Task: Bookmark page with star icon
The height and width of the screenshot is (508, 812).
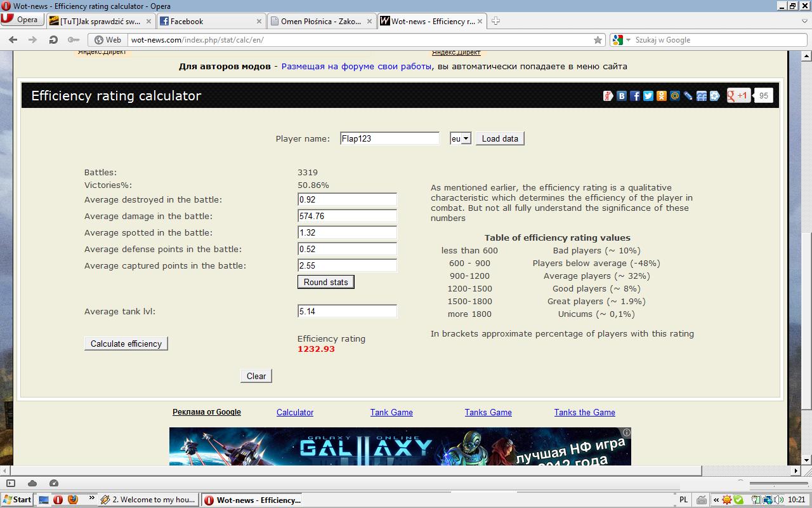Action: pyautogui.click(x=598, y=39)
